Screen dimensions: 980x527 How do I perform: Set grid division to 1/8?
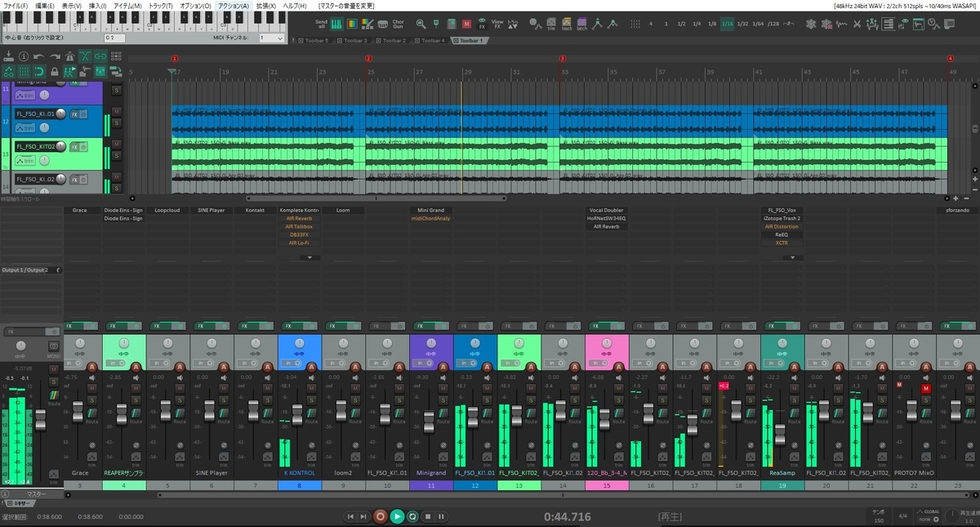[712, 25]
